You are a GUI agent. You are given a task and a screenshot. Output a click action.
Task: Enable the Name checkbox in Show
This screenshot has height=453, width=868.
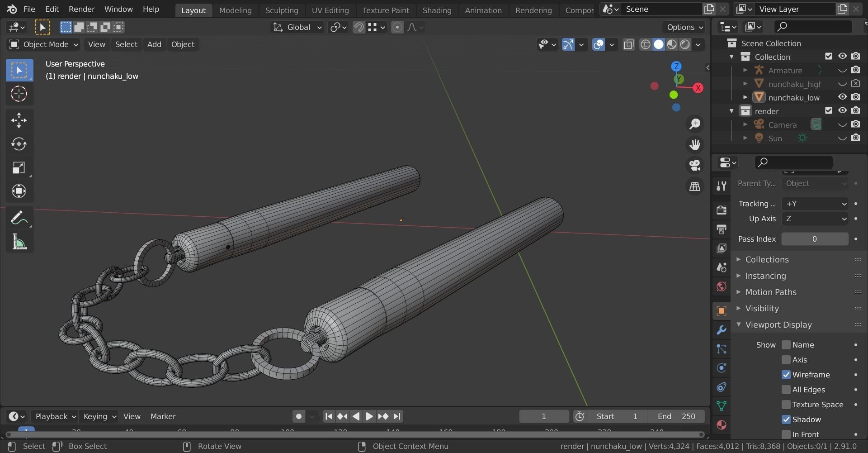[786, 345]
